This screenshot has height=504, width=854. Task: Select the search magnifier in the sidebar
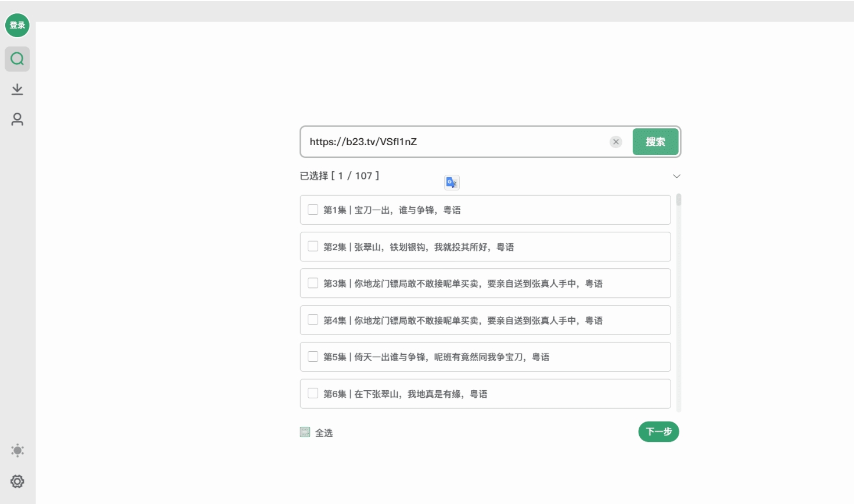tap(17, 59)
